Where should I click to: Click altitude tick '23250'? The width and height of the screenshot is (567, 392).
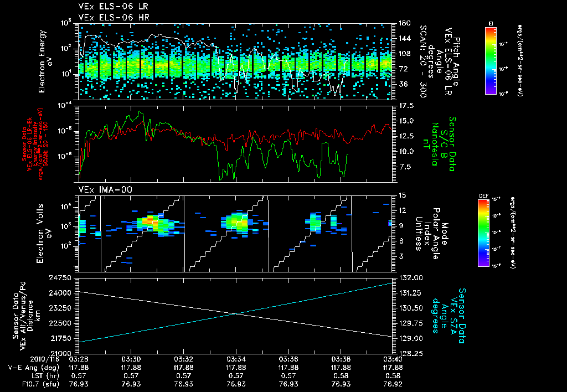click(60, 308)
